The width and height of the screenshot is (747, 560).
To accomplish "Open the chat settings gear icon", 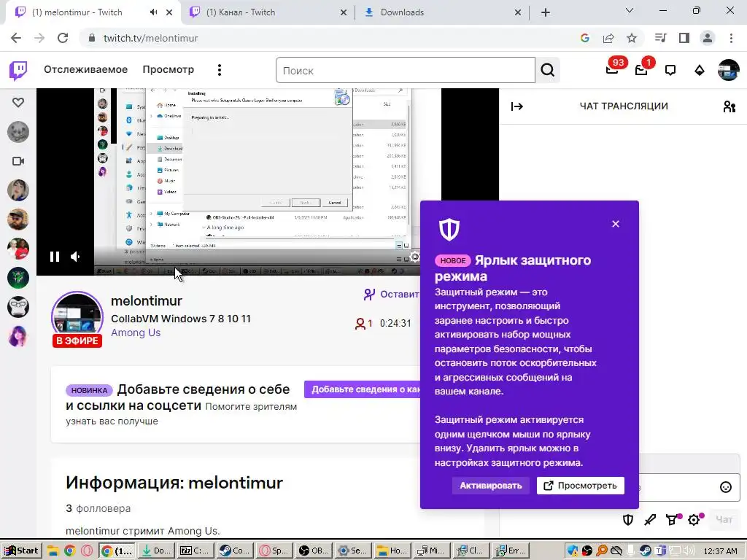I will (x=694, y=519).
